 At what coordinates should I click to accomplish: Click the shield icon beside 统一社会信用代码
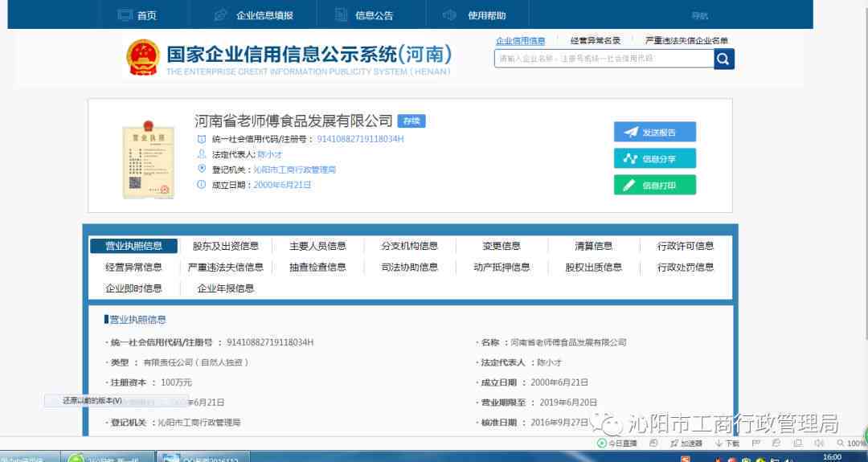point(202,140)
